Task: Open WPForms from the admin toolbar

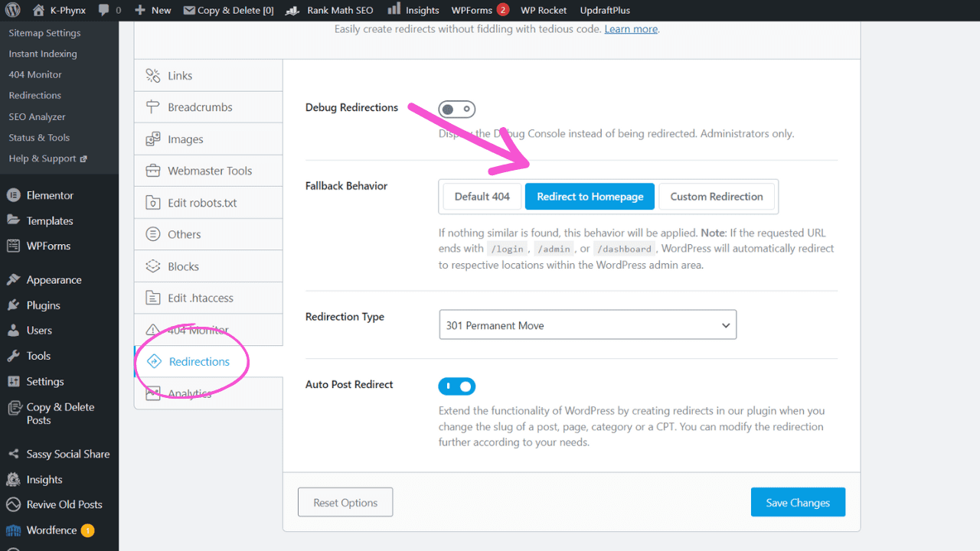Action: click(472, 10)
